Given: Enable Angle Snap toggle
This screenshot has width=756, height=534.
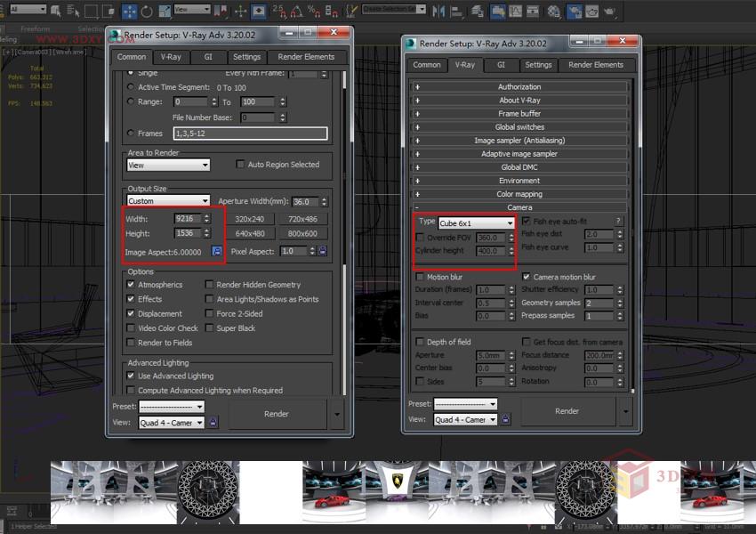Looking at the screenshot, I should [x=297, y=12].
